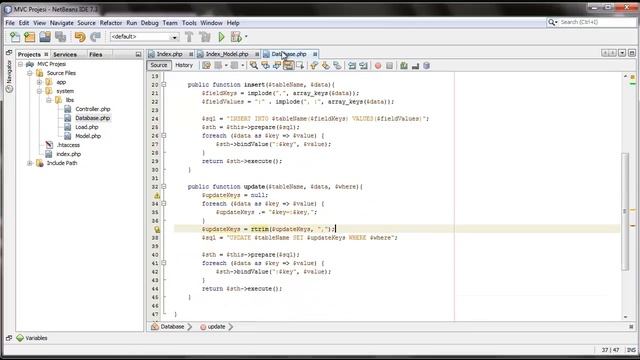Click the cylinder icon in editor toolbar
640x360 pixels.
[427, 65]
